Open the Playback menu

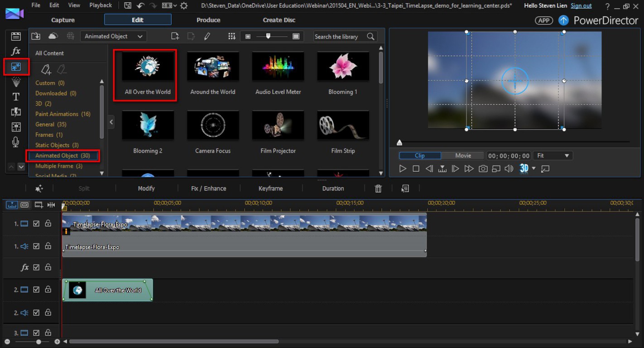[101, 5]
